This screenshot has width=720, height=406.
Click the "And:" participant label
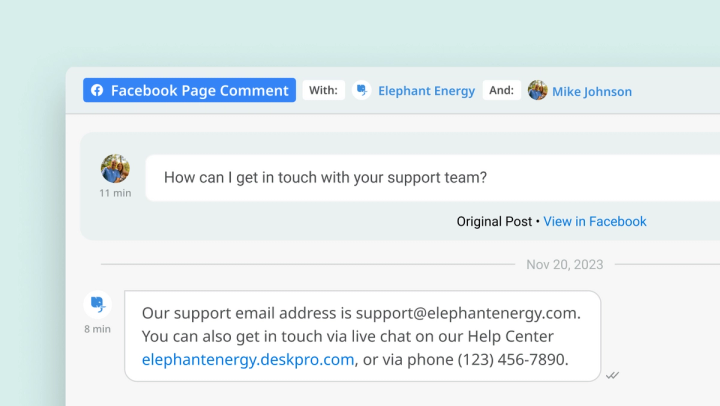502,91
